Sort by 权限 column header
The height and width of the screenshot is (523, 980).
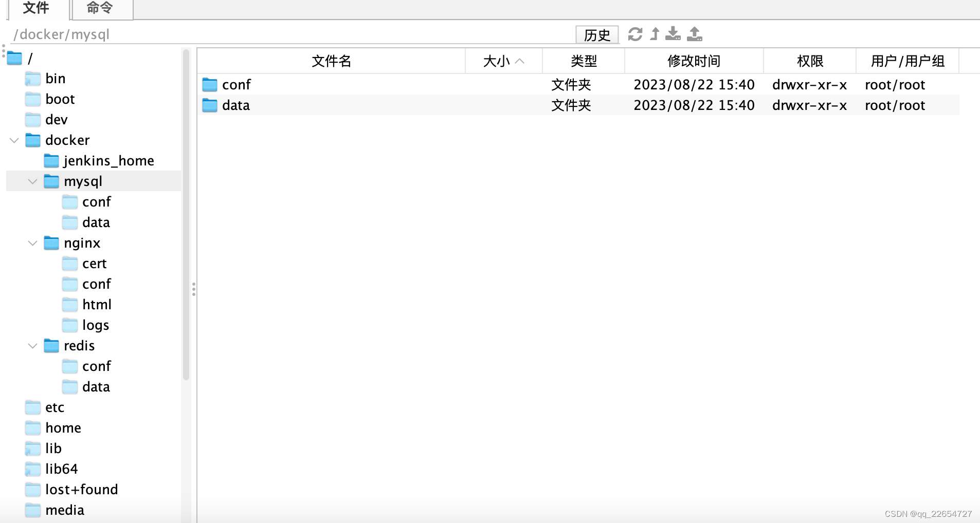click(810, 61)
